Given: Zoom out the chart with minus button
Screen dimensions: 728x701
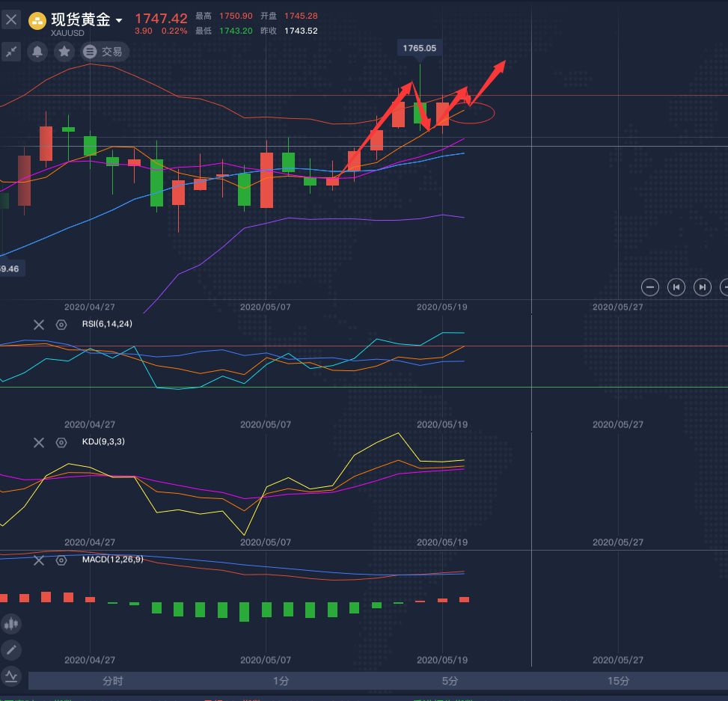Looking at the screenshot, I should click(x=650, y=287).
